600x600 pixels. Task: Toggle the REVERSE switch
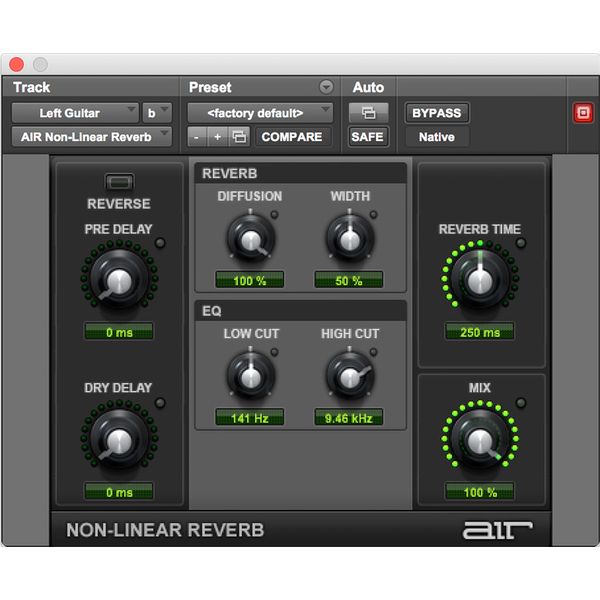tap(119, 182)
